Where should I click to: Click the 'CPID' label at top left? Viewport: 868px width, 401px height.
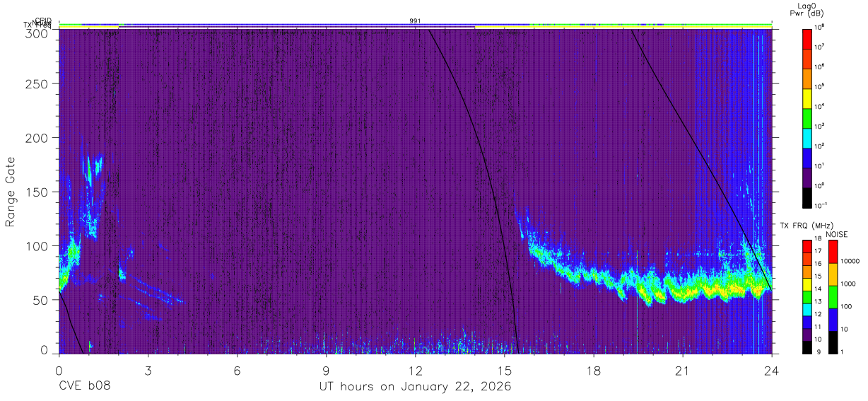click(43, 21)
